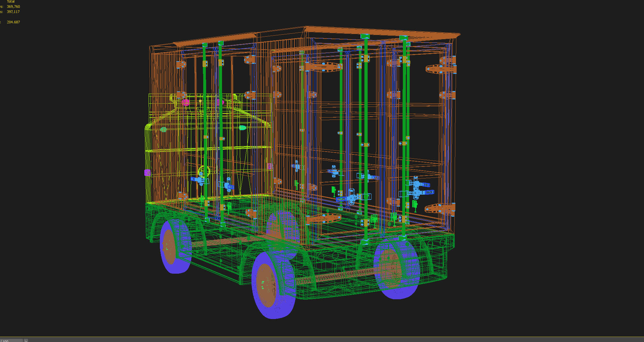Step forward with the time slider arrow
Image resolution: width=644 pixels, height=342 pixels.
tap(26, 340)
